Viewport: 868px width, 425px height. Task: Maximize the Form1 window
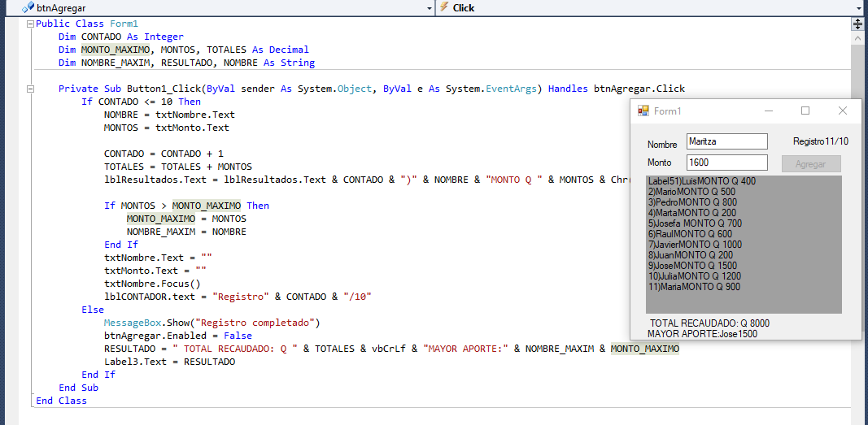tap(805, 111)
